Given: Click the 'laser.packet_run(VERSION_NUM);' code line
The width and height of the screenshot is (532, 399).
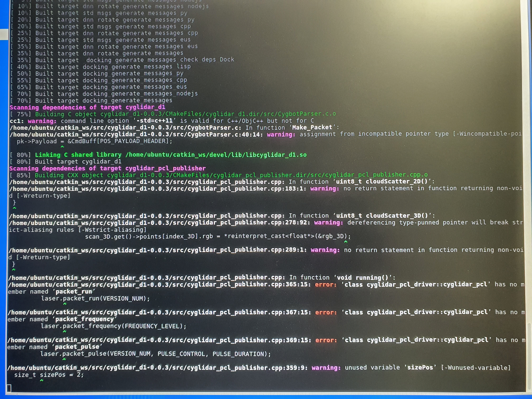Looking at the screenshot, I should 96,299.
